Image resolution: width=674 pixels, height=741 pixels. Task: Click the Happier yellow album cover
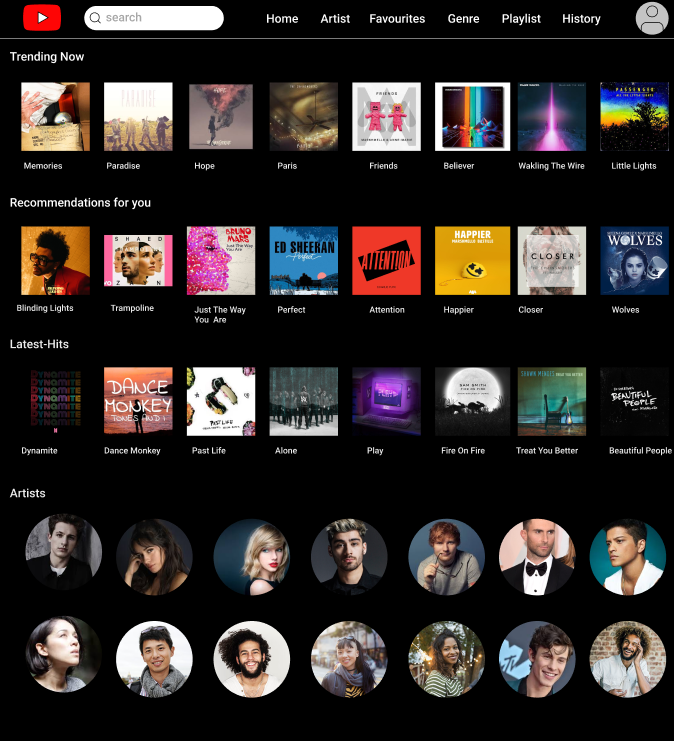[472, 260]
